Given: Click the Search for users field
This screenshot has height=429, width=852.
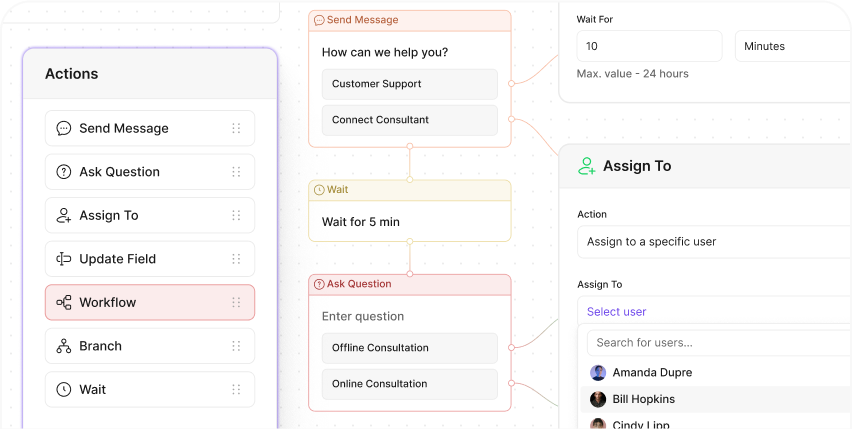Looking at the screenshot, I should [719, 343].
